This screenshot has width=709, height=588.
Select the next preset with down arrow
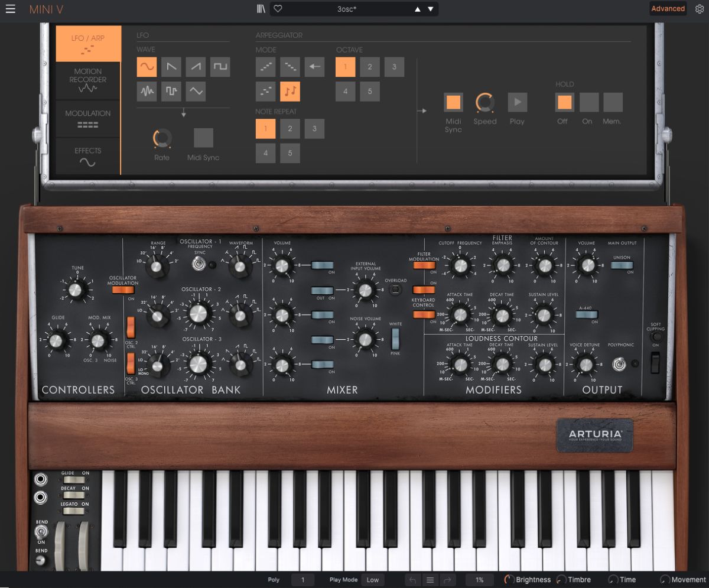point(431,9)
